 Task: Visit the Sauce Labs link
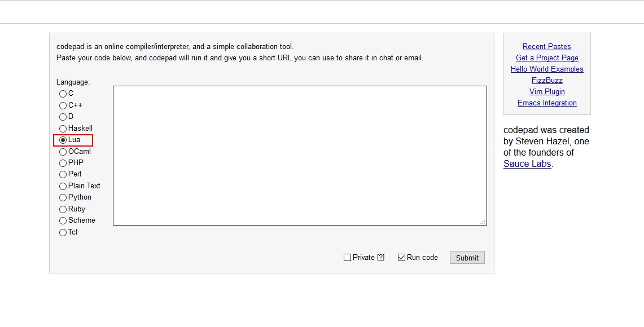point(527,164)
